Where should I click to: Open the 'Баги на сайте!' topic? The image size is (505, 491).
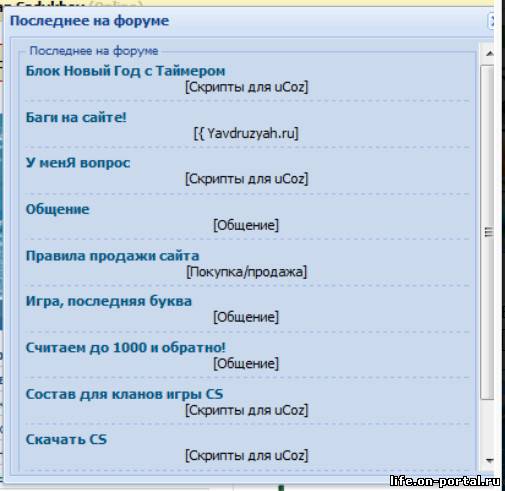[76, 117]
